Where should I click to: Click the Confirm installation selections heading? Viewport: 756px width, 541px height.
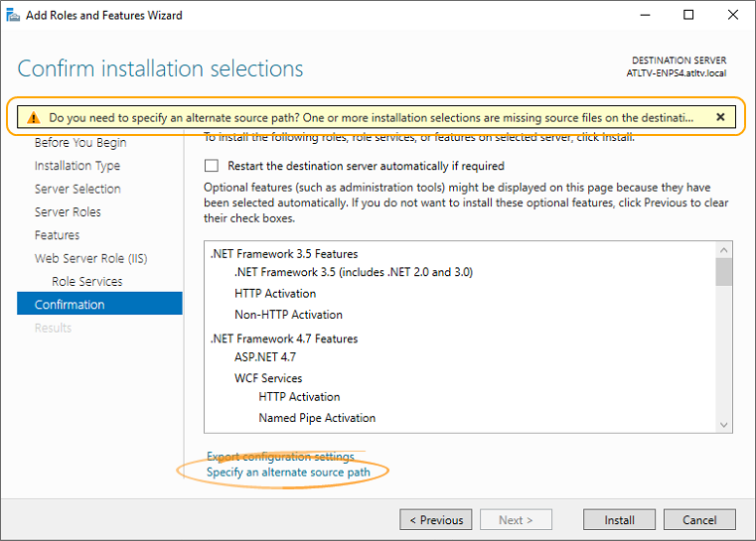tap(161, 68)
